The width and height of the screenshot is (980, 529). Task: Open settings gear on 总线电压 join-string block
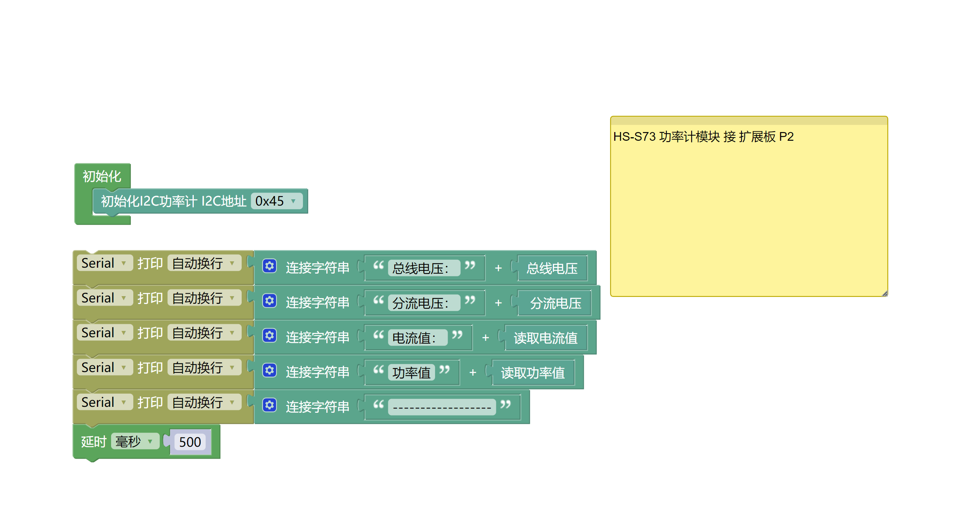[269, 267]
